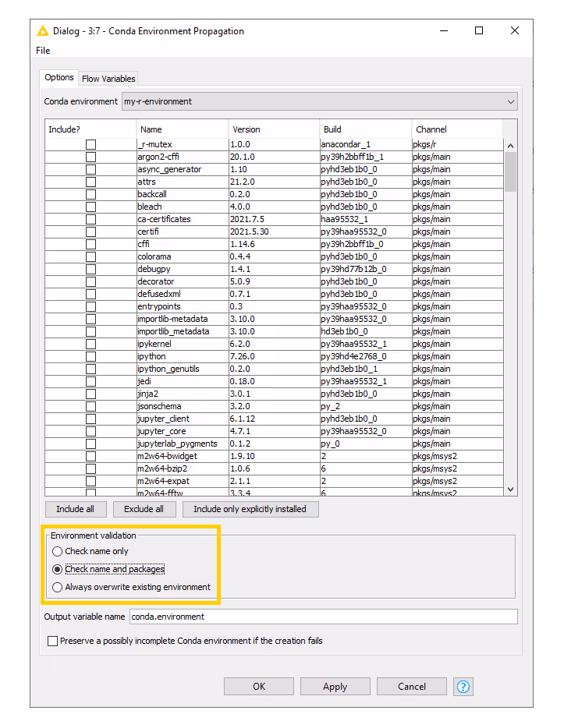This screenshot has width=564, height=728.
Task: Choose Always overwrite existing environment
Action: pyautogui.click(x=57, y=587)
